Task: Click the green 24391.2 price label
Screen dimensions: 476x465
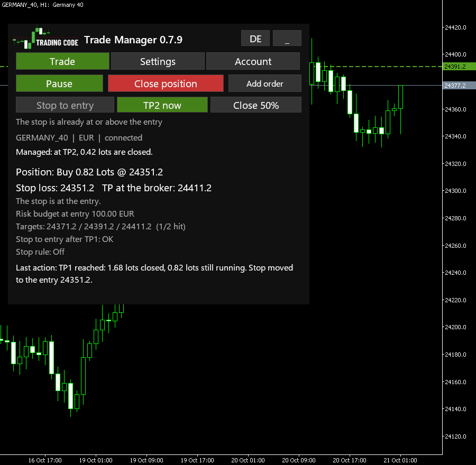Action: point(459,67)
